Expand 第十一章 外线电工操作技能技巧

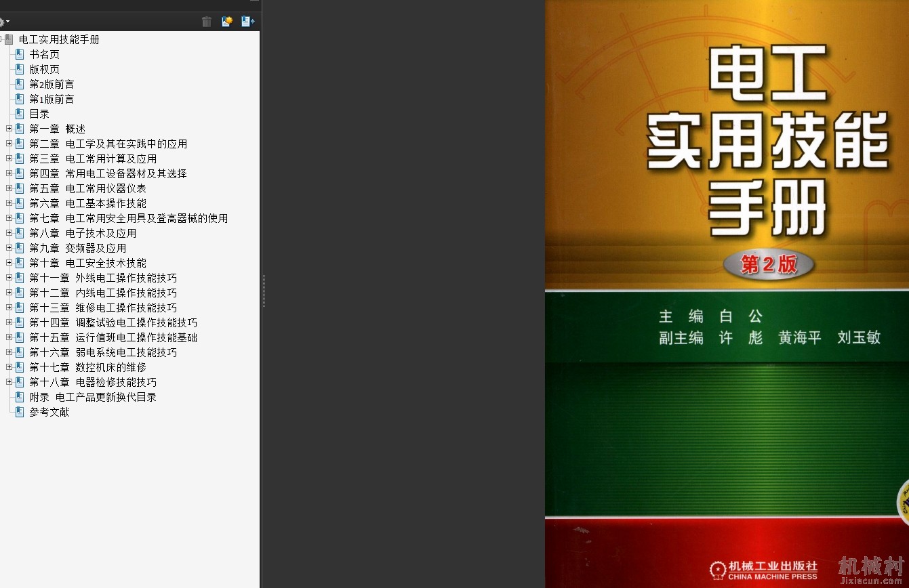pyautogui.click(x=9, y=278)
